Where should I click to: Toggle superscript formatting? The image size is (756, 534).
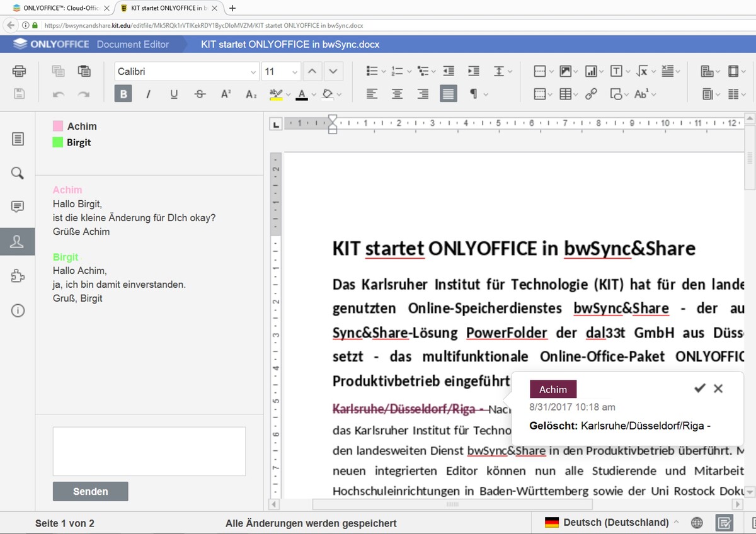pyautogui.click(x=226, y=94)
